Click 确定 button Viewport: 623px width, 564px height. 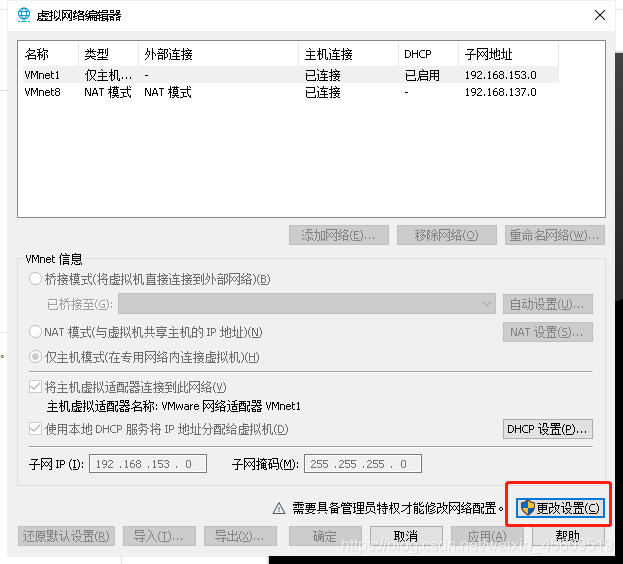[325, 536]
